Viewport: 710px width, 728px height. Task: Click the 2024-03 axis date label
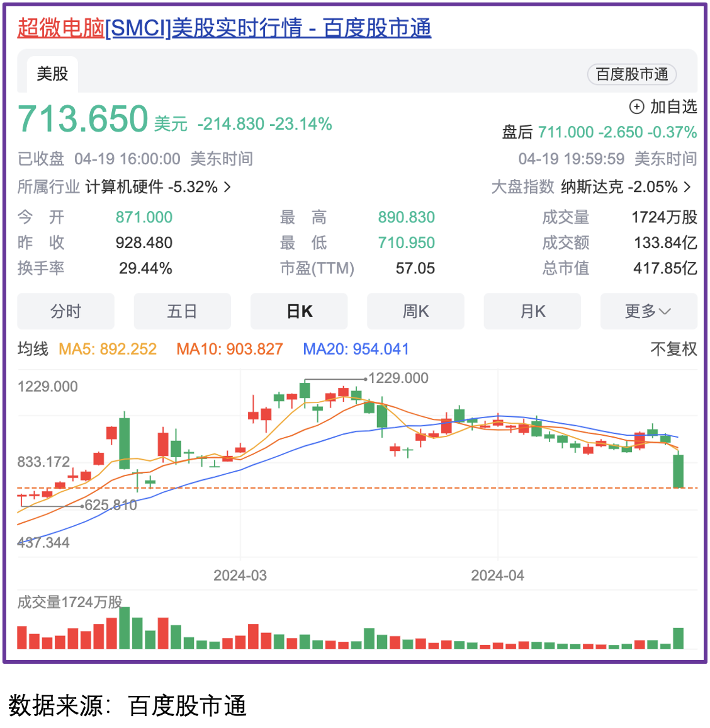click(240, 575)
